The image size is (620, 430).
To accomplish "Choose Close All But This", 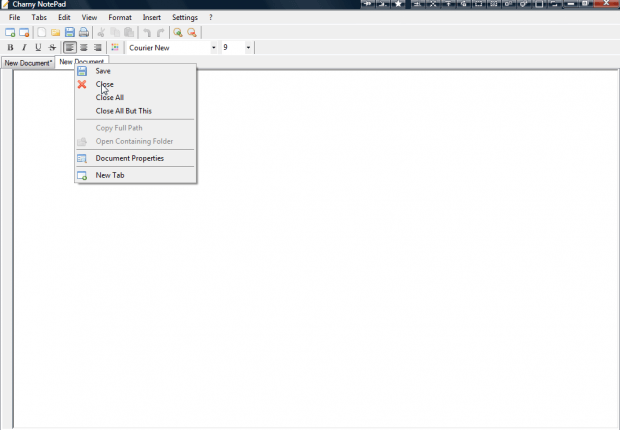I will pyautogui.click(x=136, y=111).
